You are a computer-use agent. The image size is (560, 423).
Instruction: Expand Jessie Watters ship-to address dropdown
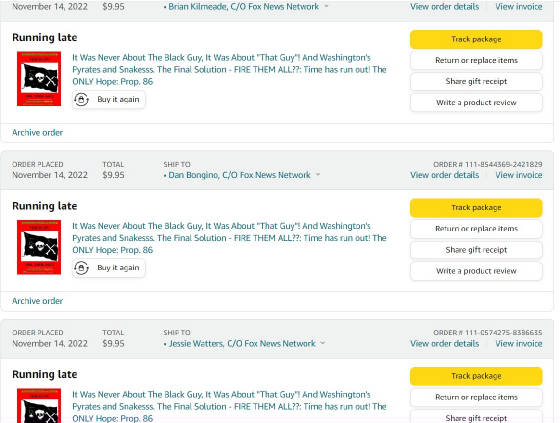click(322, 343)
